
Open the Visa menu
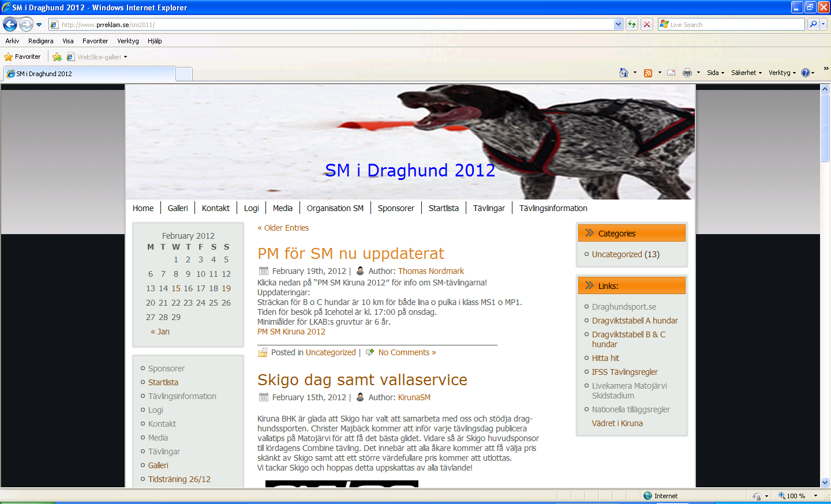coord(68,41)
